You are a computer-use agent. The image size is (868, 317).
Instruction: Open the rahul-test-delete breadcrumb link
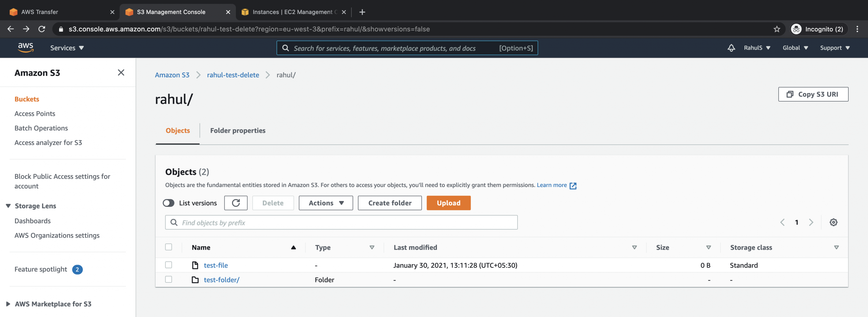(x=233, y=75)
